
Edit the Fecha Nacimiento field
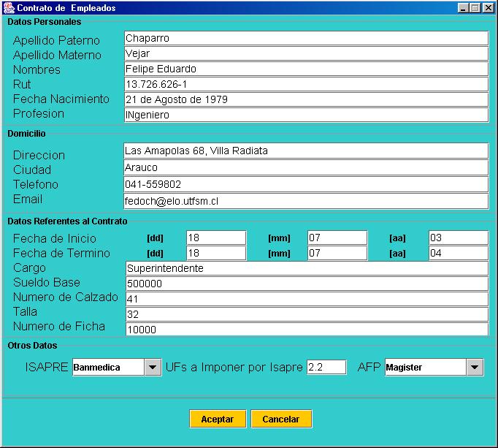(305, 100)
